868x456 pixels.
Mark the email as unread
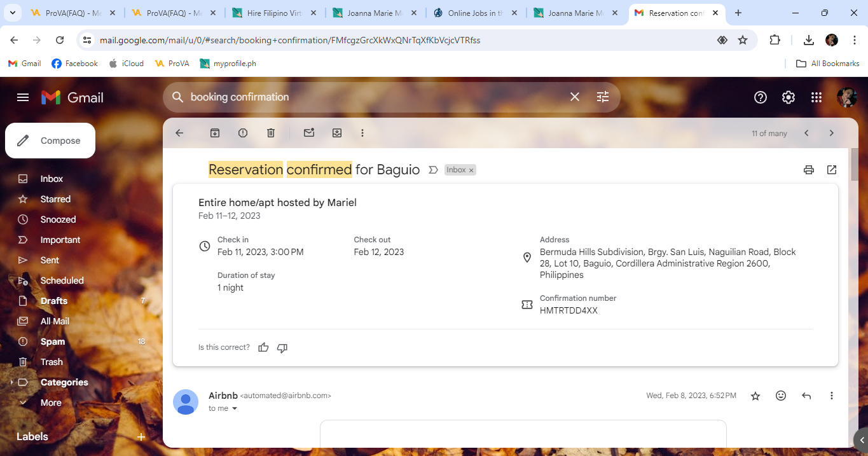click(x=309, y=133)
